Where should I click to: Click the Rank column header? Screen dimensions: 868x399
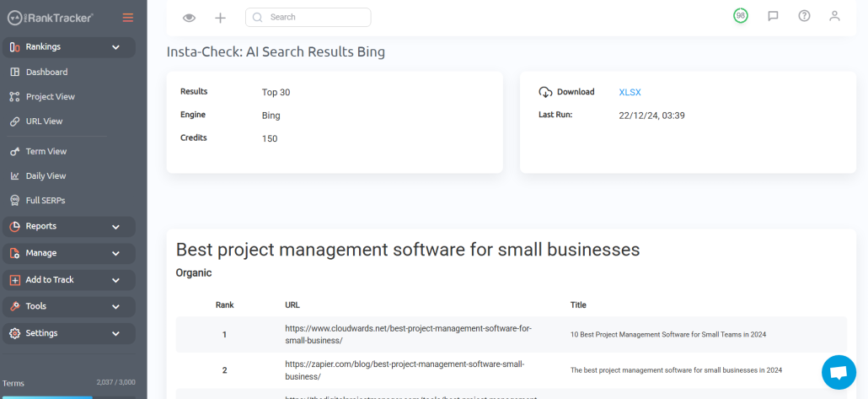click(225, 305)
